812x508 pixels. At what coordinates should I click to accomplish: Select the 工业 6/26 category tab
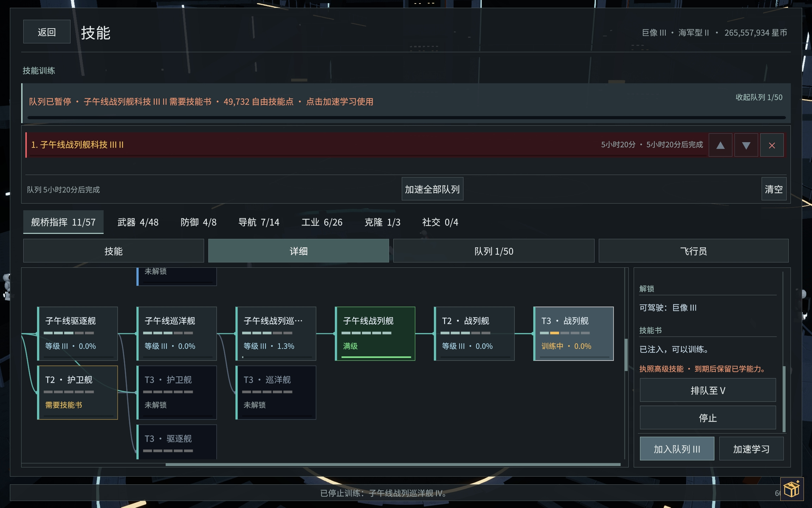point(322,222)
